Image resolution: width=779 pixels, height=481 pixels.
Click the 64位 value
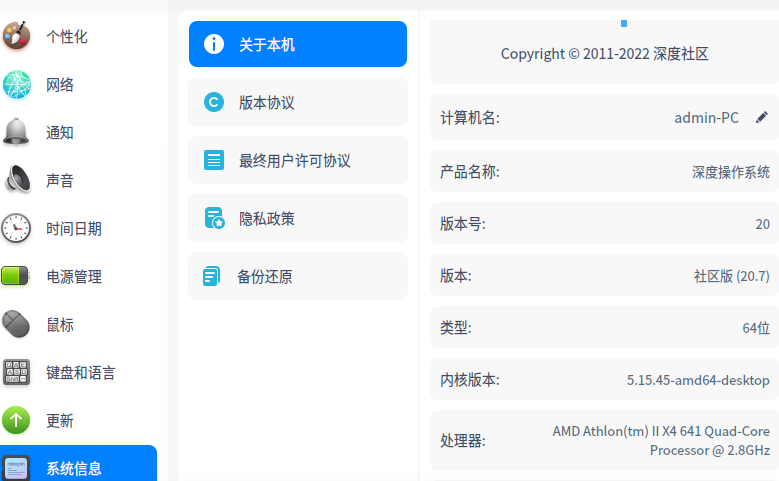click(756, 328)
